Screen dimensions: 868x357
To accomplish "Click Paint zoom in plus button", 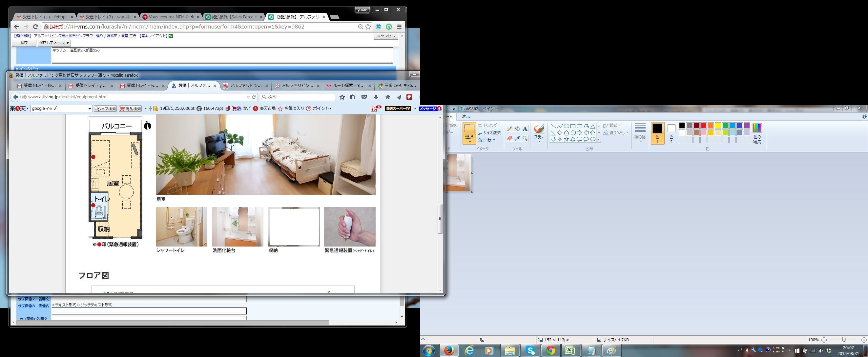I will pyautogui.click(x=864, y=340).
